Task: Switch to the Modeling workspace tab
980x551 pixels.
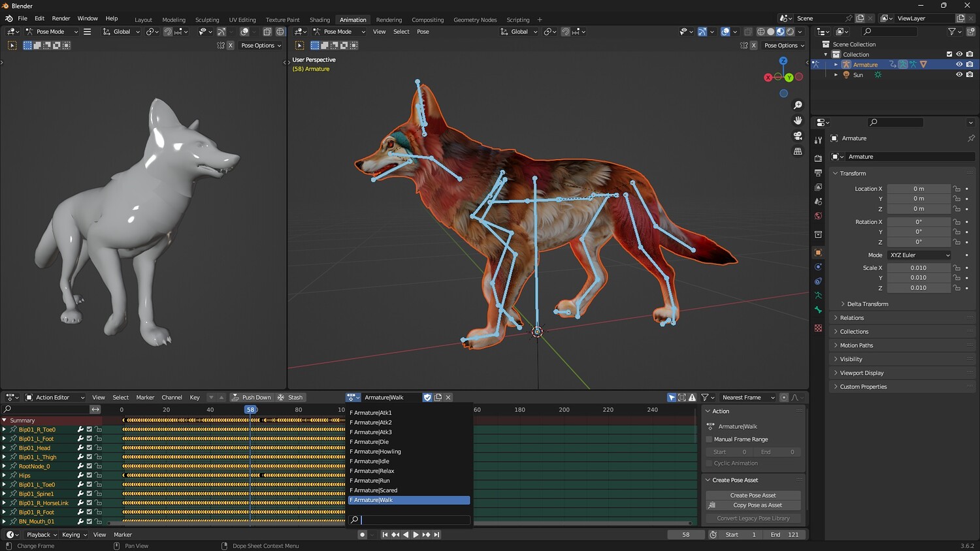Action: pyautogui.click(x=174, y=20)
